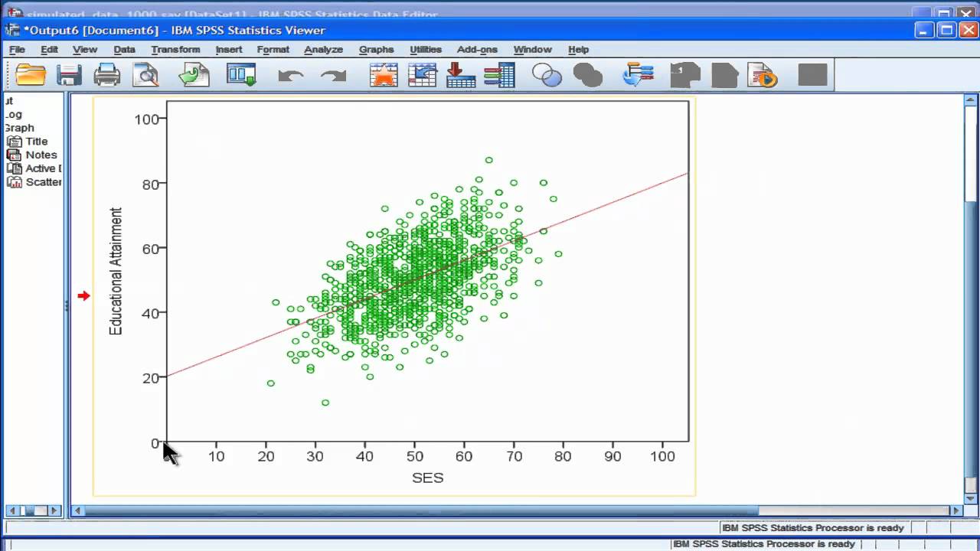Open the Transform menu

coord(175,50)
